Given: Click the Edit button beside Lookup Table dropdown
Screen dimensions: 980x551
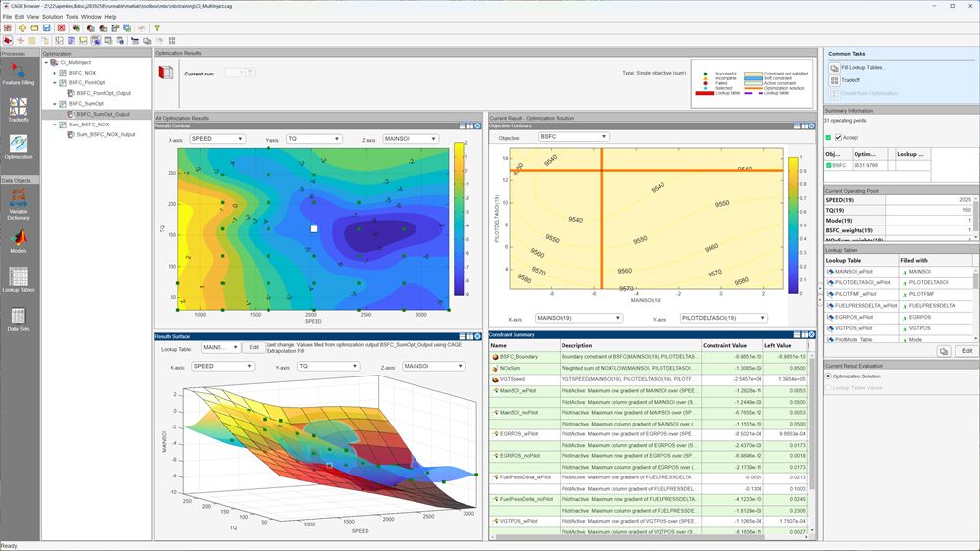Looking at the screenshot, I should click(253, 347).
